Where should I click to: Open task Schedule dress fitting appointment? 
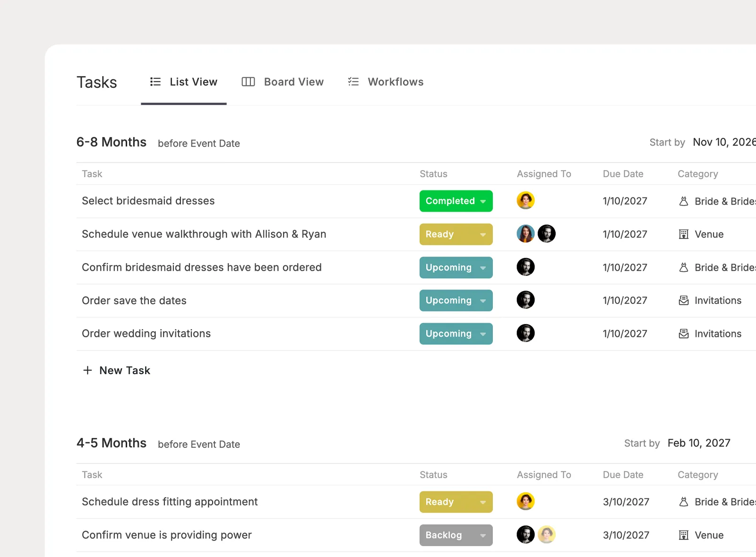point(170,502)
